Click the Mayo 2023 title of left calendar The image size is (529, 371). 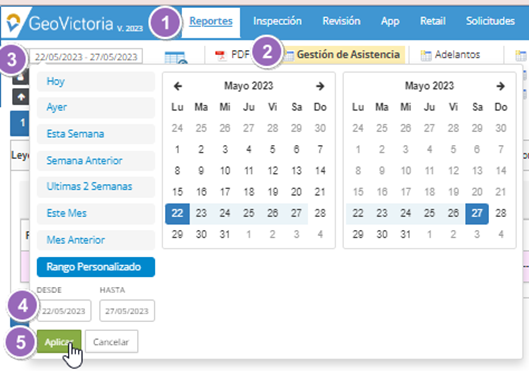(249, 86)
